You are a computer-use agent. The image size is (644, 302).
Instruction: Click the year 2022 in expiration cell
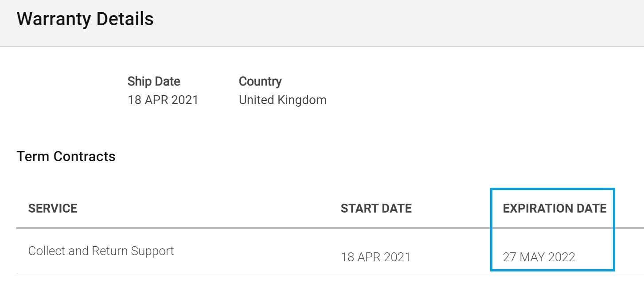click(x=562, y=257)
